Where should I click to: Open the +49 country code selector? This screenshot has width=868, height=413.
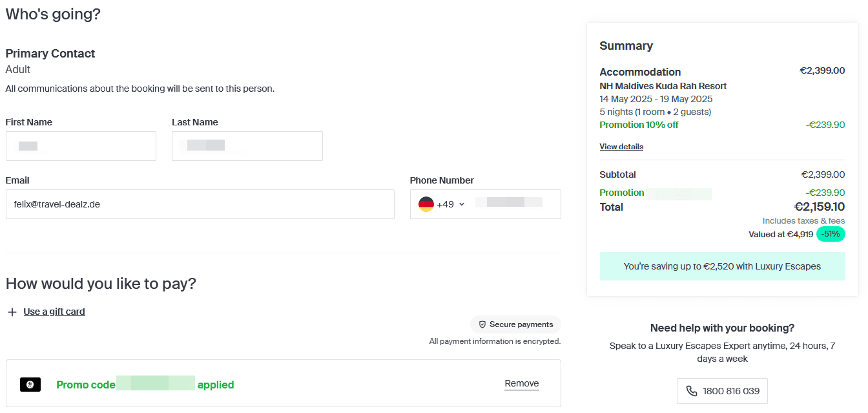coord(445,204)
